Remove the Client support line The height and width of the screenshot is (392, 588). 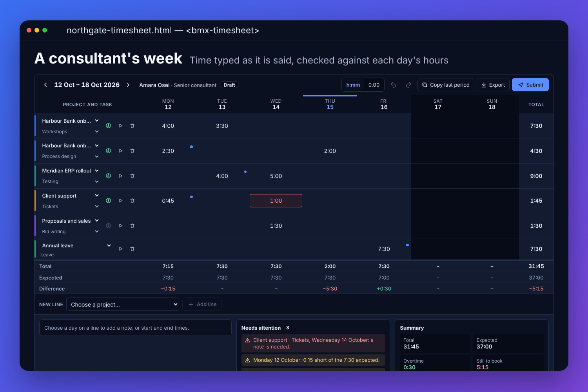click(x=132, y=201)
